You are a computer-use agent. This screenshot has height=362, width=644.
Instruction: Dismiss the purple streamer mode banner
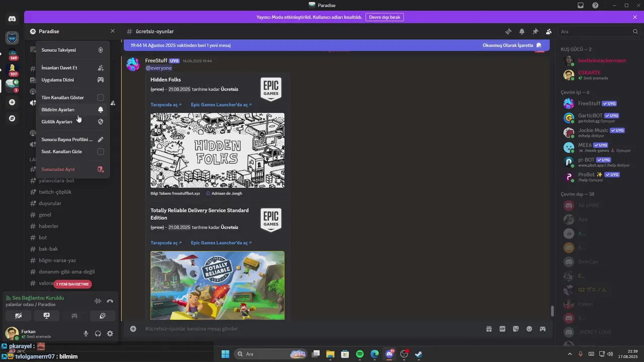(635, 17)
